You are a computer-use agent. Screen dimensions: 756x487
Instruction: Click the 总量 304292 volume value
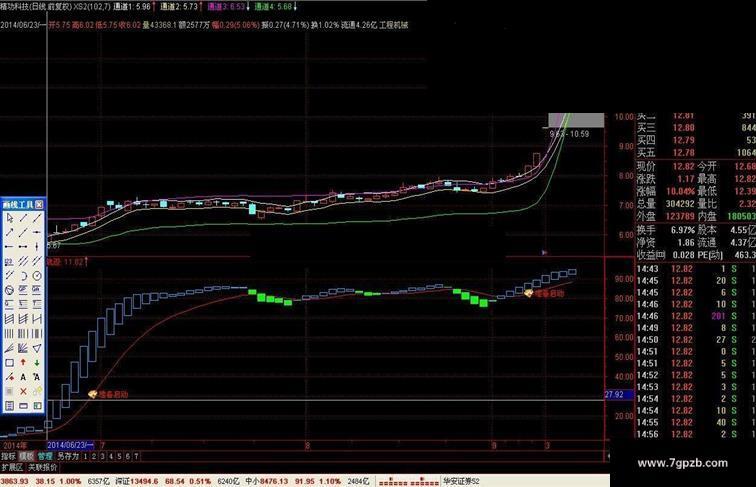pos(680,204)
